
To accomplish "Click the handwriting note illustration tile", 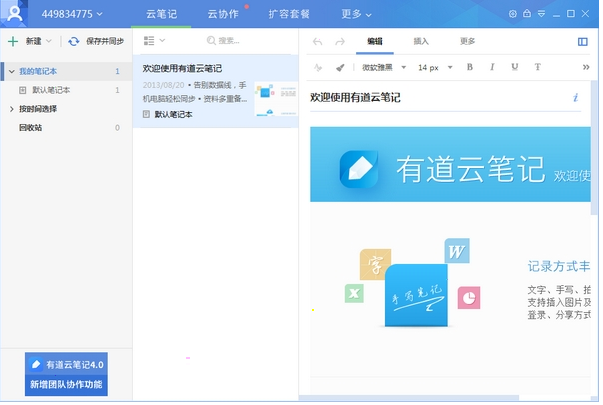I will coord(416,295).
